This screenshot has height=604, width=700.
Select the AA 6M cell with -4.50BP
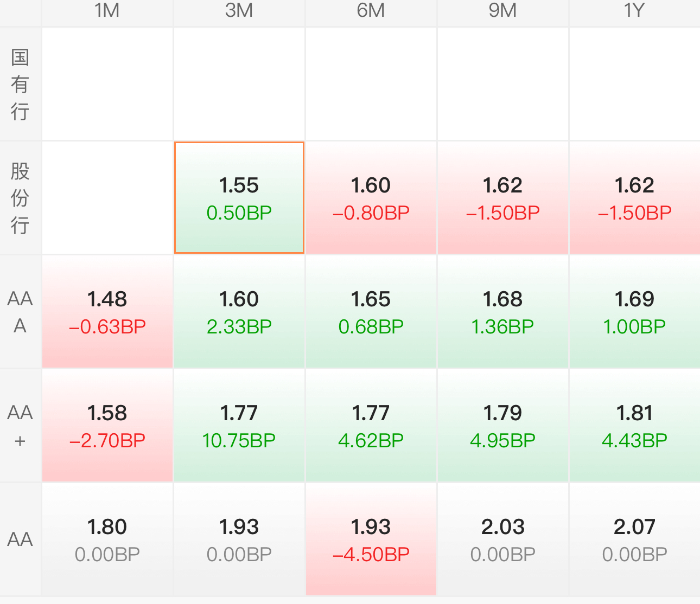[371, 539]
